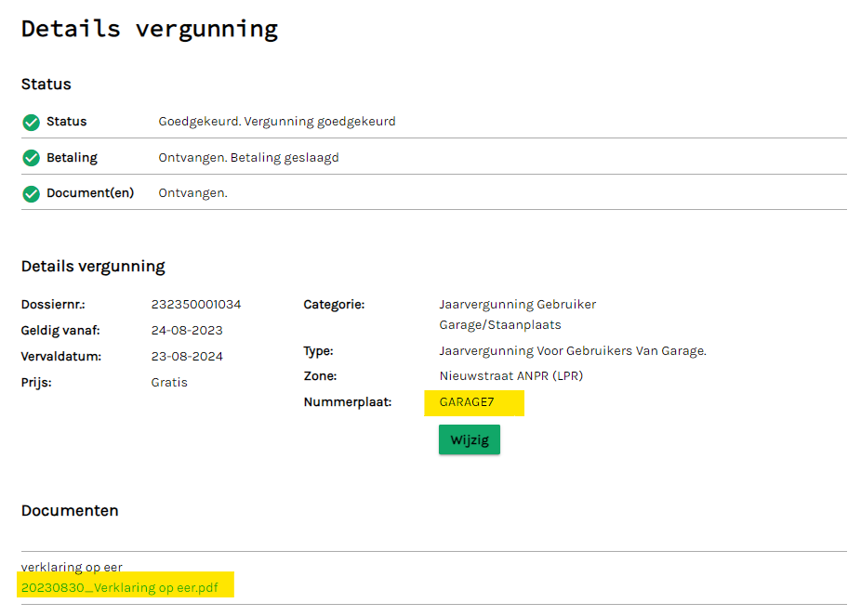Open the payment link 'Ontvangen. Betaling geslaagd'
This screenshot has height=616, width=861.
coord(247,157)
